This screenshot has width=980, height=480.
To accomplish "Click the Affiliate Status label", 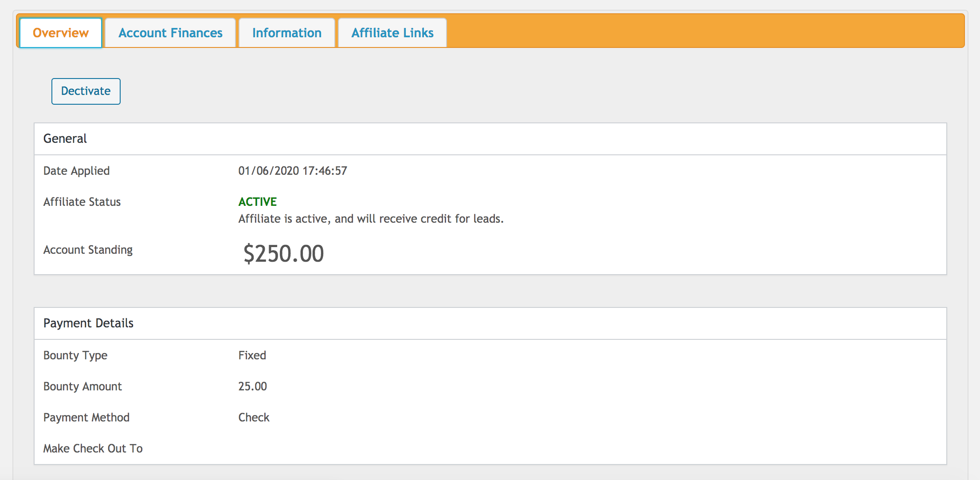I will (82, 202).
